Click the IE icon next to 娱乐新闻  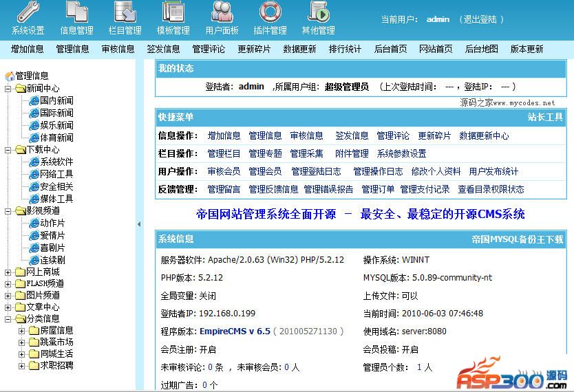[34, 125]
